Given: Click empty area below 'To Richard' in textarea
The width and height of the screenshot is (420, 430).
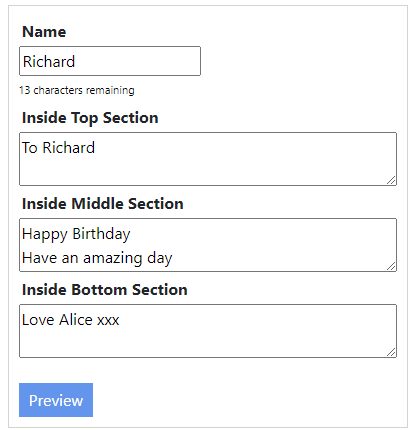Looking at the screenshot, I should coord(200,172).
